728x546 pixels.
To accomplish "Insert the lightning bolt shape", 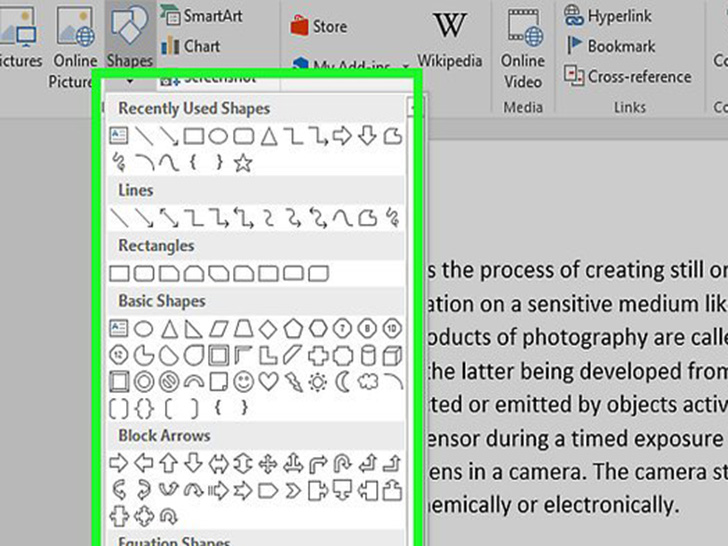I will click(x=293, y=381).
